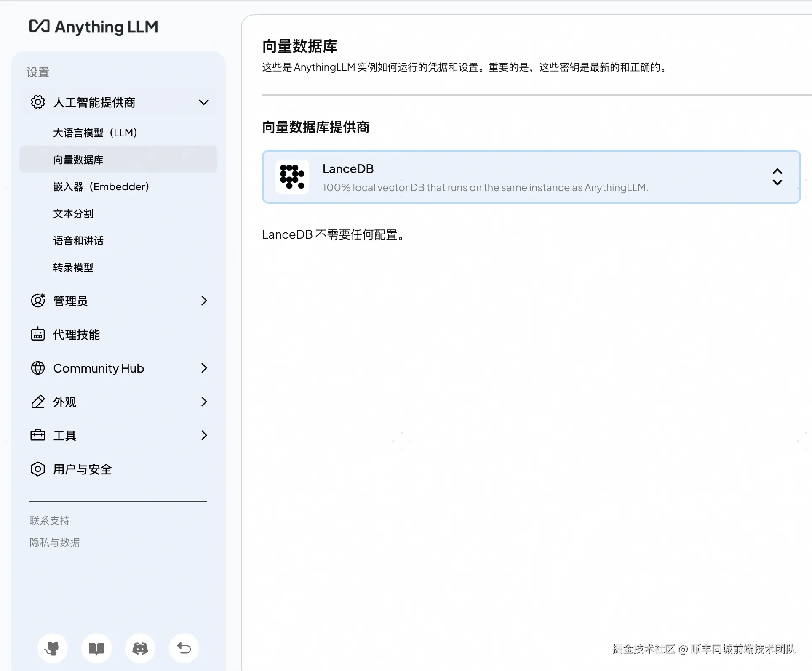The image size is (812, 671).
Task: Click the Community Hub globe icon
Action: (x=38, y=368)
